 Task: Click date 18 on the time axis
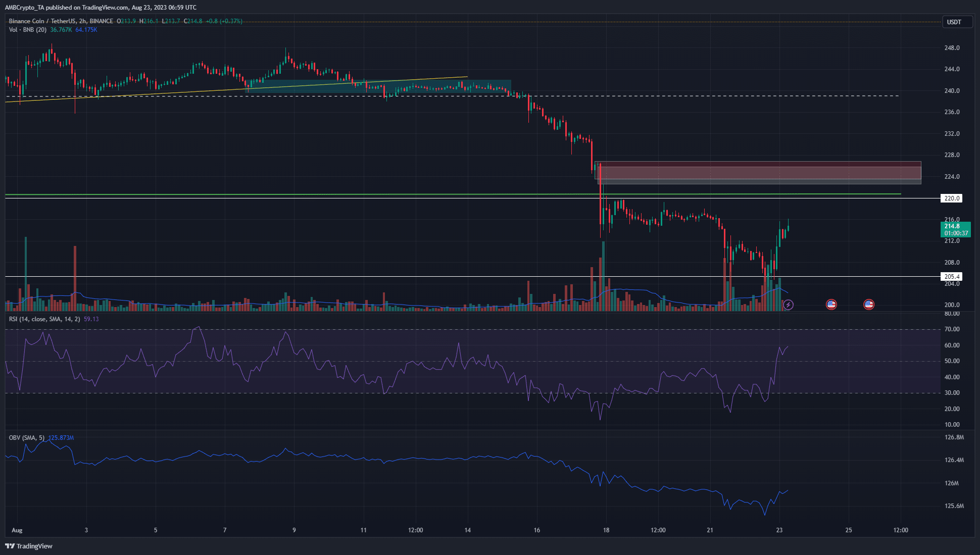coord(606,530)
